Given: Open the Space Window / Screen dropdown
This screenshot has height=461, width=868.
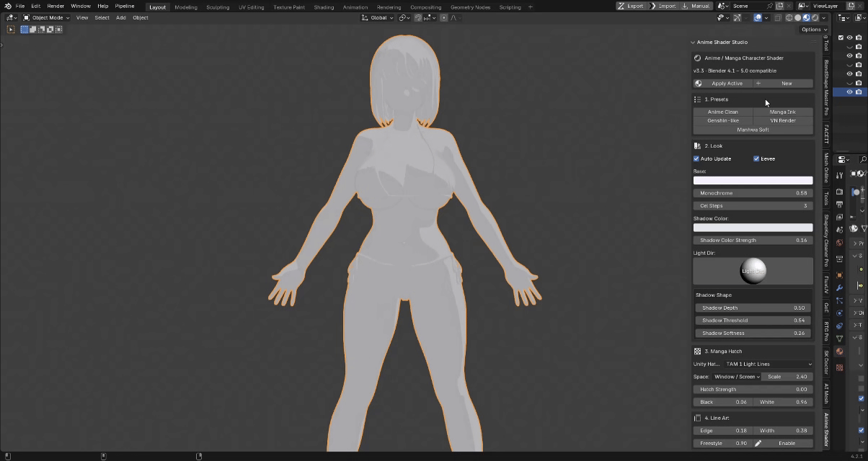Looking at the screenshot, I should point(737,377).
